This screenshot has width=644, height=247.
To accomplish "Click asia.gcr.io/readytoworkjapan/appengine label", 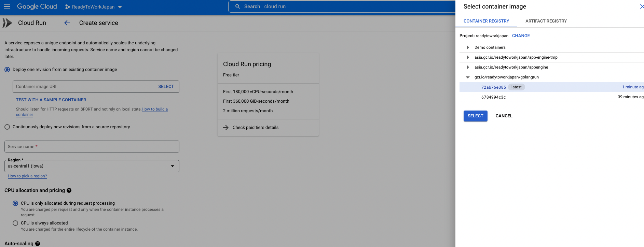I will click(x=511, y=67).
